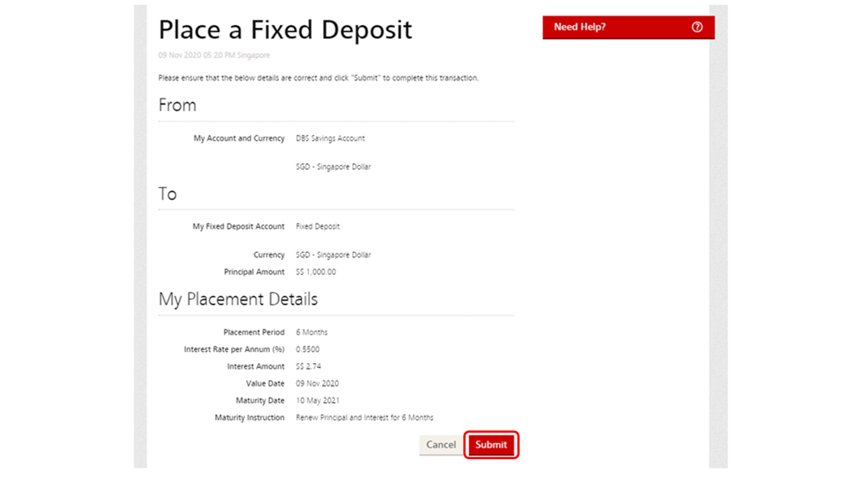Select the 'Place a Fixed Deposit' heading
Screen dimensions: 868x500
click(285, 30)
